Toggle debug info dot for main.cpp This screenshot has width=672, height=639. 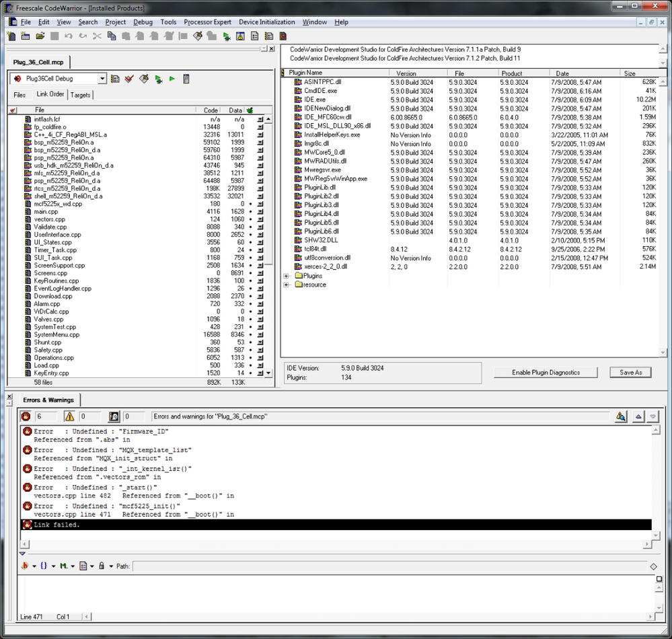coord(251,212)
